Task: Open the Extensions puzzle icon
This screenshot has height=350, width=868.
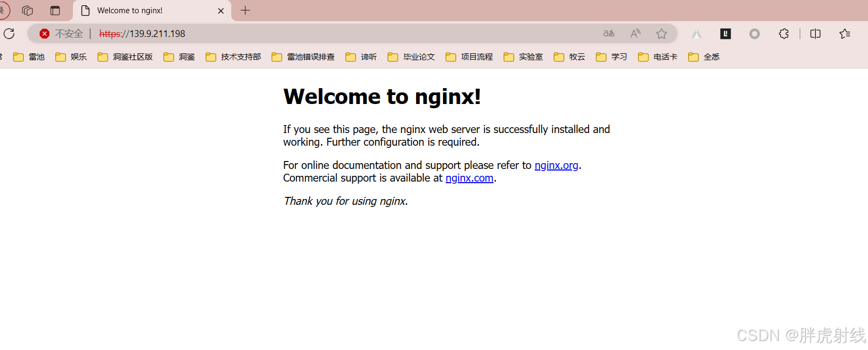Action: point(784,34)
